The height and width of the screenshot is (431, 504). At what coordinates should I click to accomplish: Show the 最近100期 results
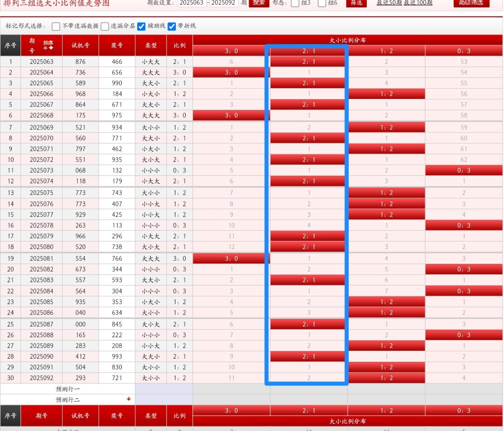pyautogui.click(x=418, y=3)
